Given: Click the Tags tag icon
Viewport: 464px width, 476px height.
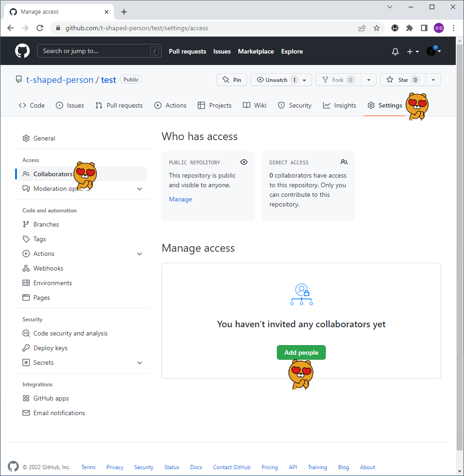Looking at the screenshot, I should click(x=26, y=239).
